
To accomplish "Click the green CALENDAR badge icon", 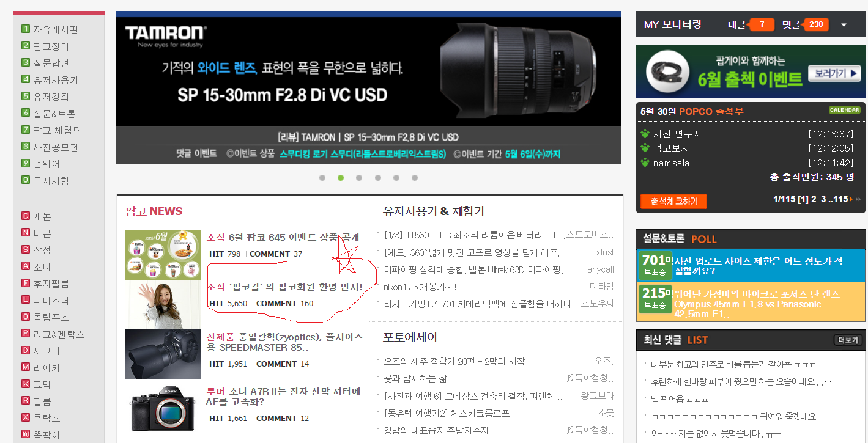I will [x=844, y=110].
